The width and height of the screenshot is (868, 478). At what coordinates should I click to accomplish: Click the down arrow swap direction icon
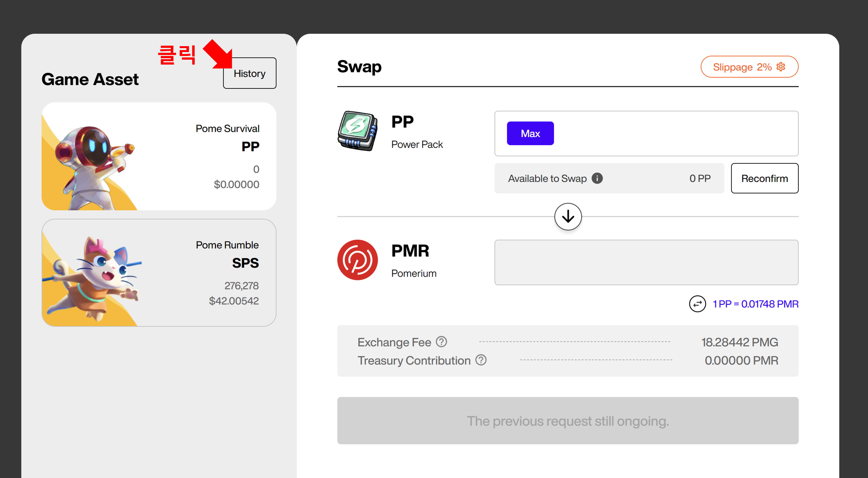[x=568, y=217]
